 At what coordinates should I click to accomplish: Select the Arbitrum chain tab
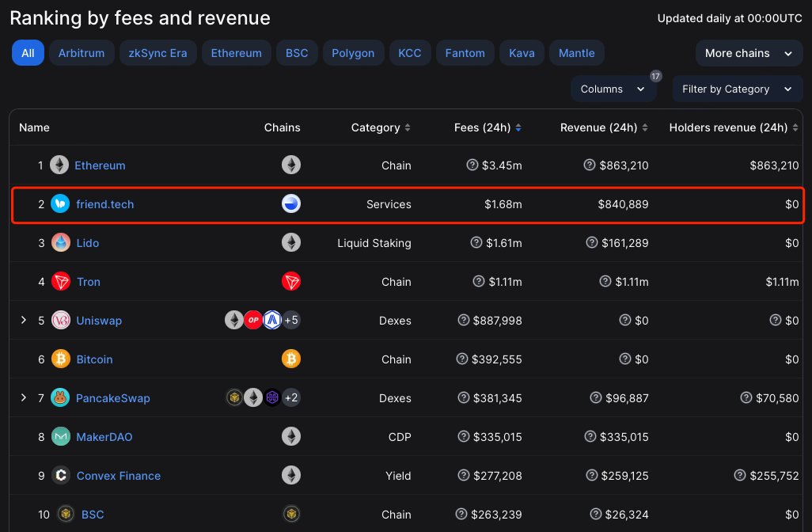click(x=82, y=53)
